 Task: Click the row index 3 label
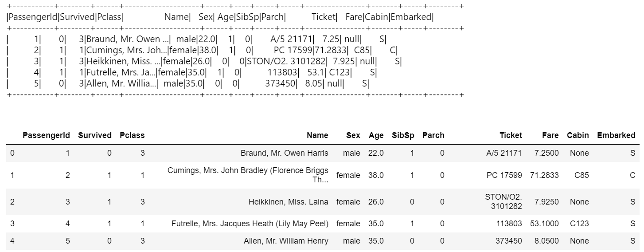click(x=12, y=224)
